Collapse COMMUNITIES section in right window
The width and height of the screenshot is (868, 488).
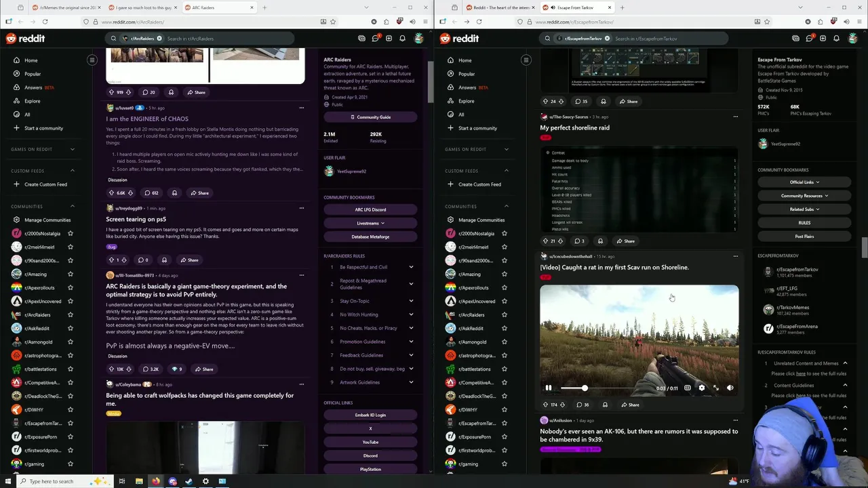pyautogui.click(x=507, y=206)
